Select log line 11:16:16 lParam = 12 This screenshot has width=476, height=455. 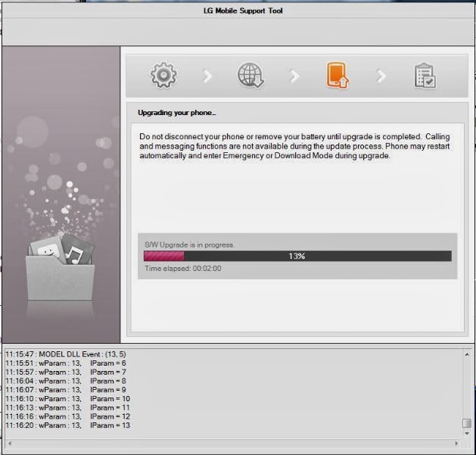67,416
